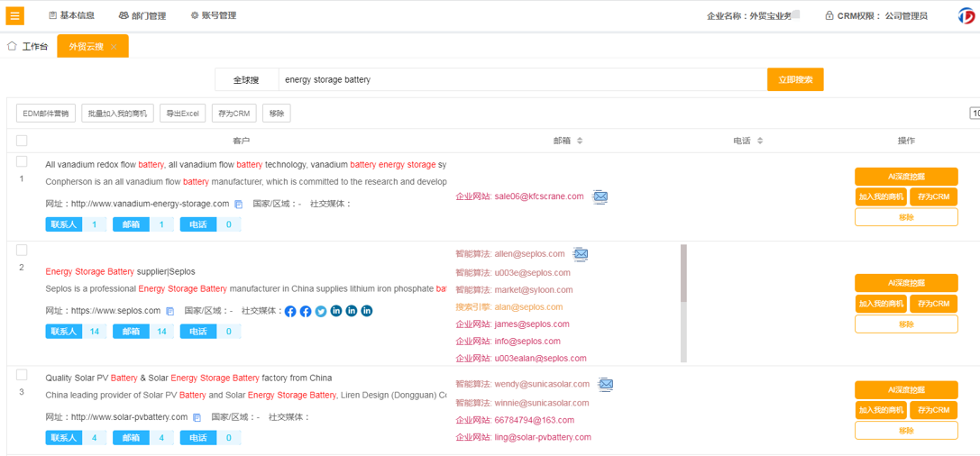This screenshot has width=980, height=456.
Task: Click 批量加入我的商机 button
Action: click(x=117, y=114)
